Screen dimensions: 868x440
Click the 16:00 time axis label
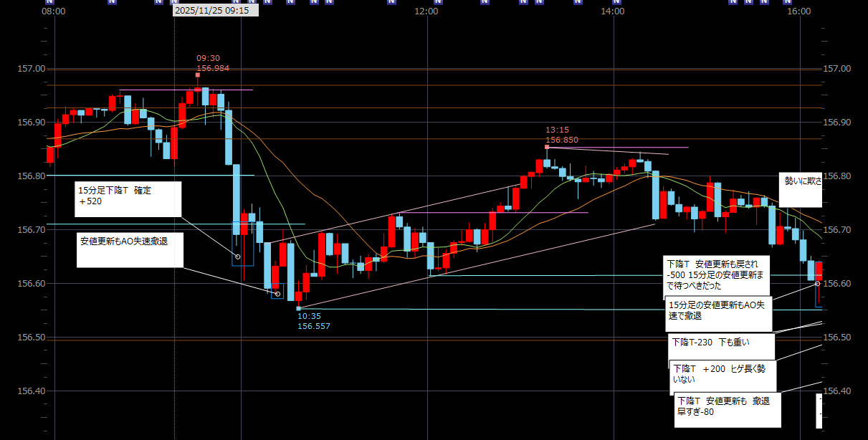pos(798,11)
